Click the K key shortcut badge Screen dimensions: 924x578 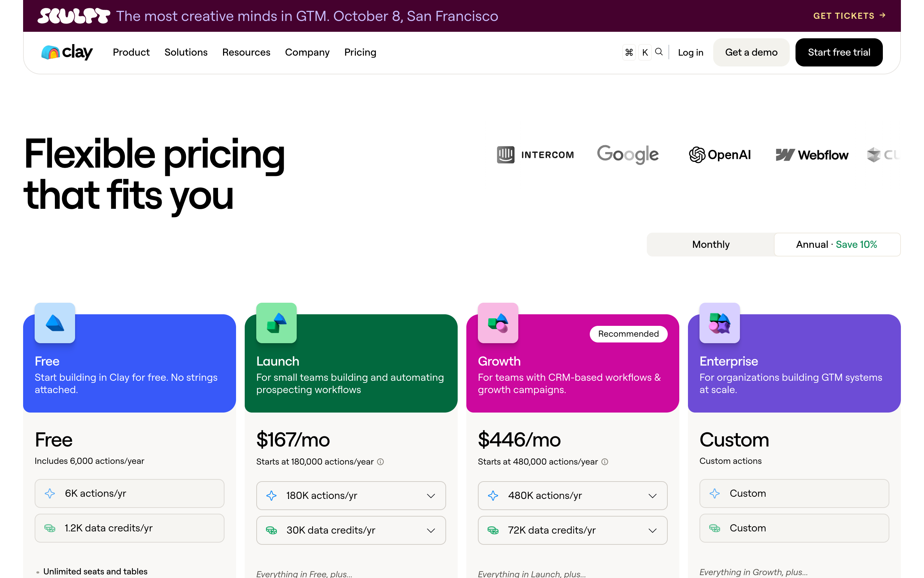click(645, 52)
